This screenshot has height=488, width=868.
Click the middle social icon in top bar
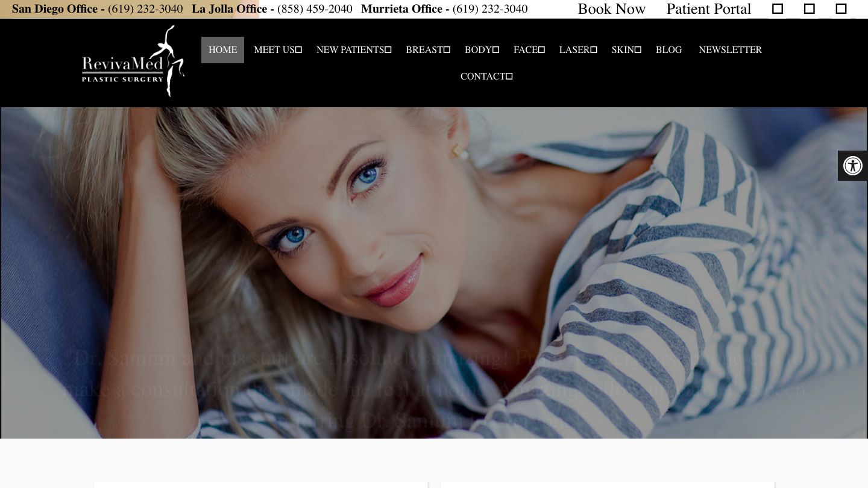[810, 9]
